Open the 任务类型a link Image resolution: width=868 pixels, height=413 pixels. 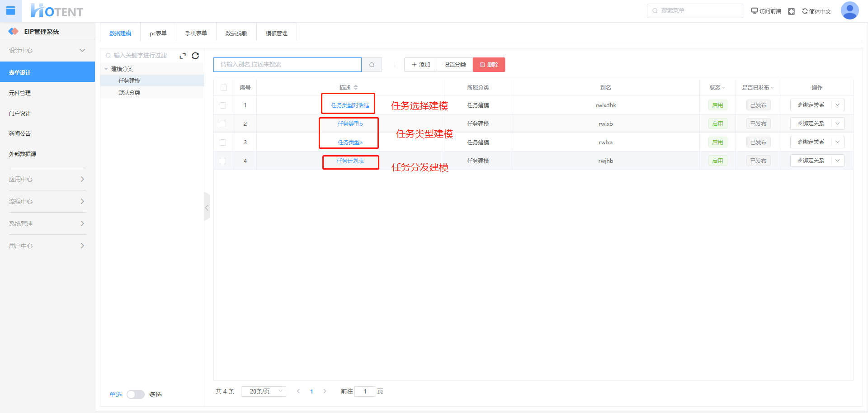pos(350,142)
